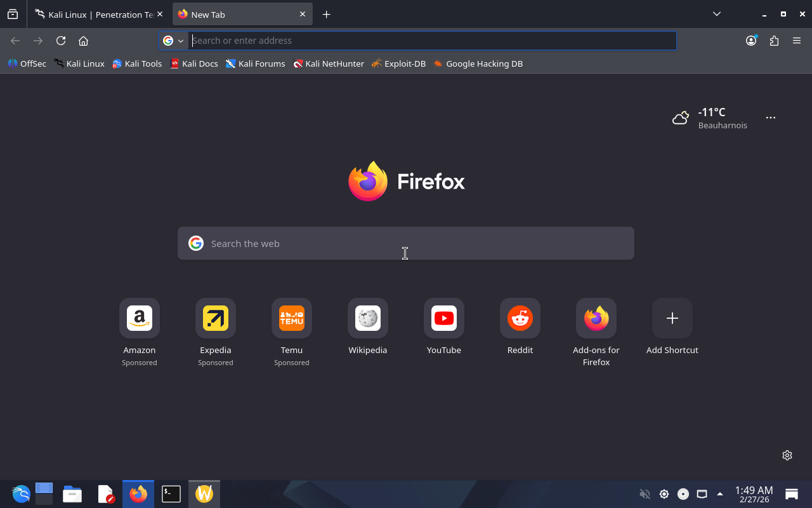Open the Extensions puzzle icon
The width and height of the screenshot is (812, 508).
tap(774, 41)
